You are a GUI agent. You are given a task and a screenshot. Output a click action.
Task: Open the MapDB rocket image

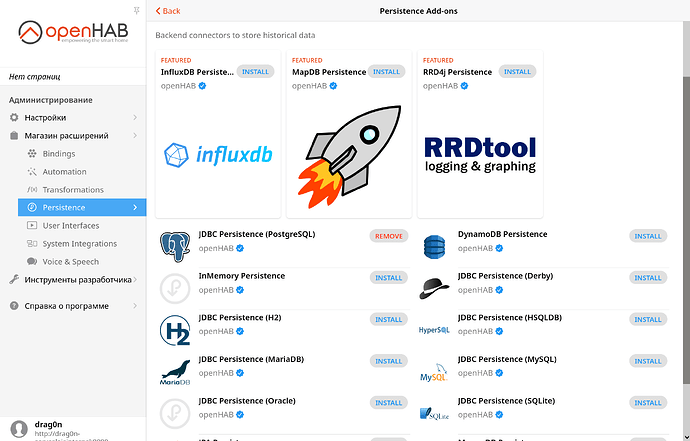(x=349, y=156)
